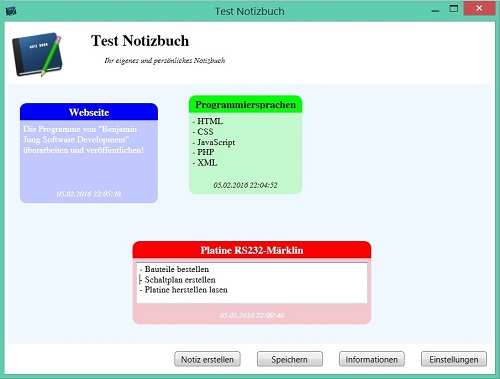500x379 pixels.
Task: Minimize the Test Notizbuch window
Action: click(435, 11)
